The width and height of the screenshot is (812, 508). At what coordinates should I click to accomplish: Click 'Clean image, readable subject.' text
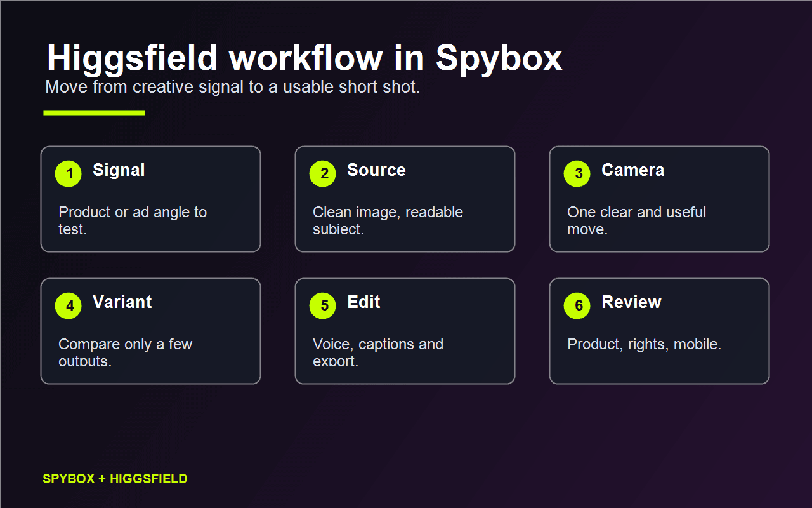click(388, 220)
